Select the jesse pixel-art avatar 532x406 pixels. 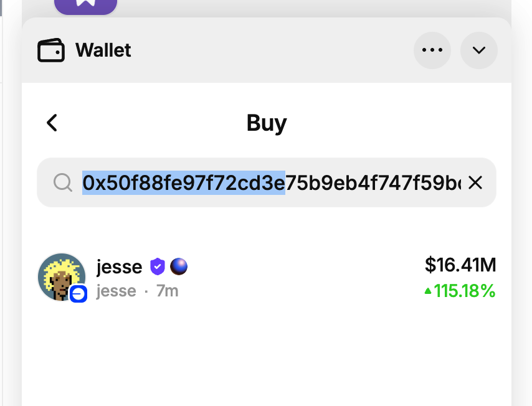point(60,276)
